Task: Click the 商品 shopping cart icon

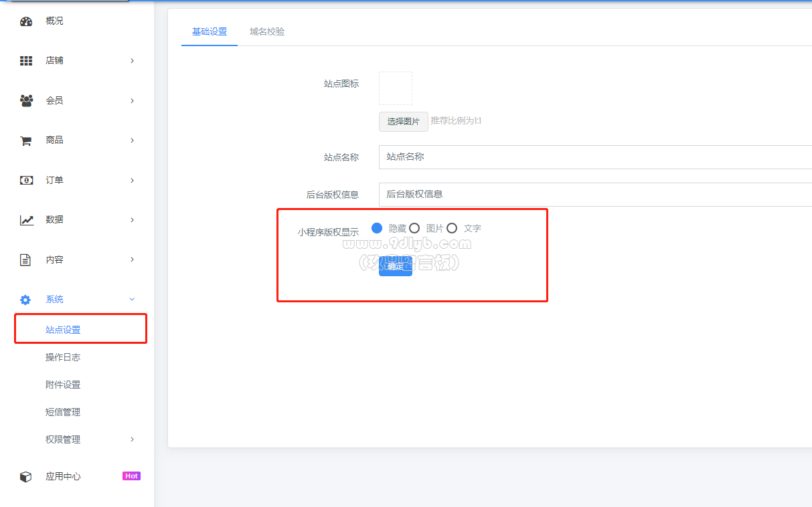Action: [x=26, y=140]
